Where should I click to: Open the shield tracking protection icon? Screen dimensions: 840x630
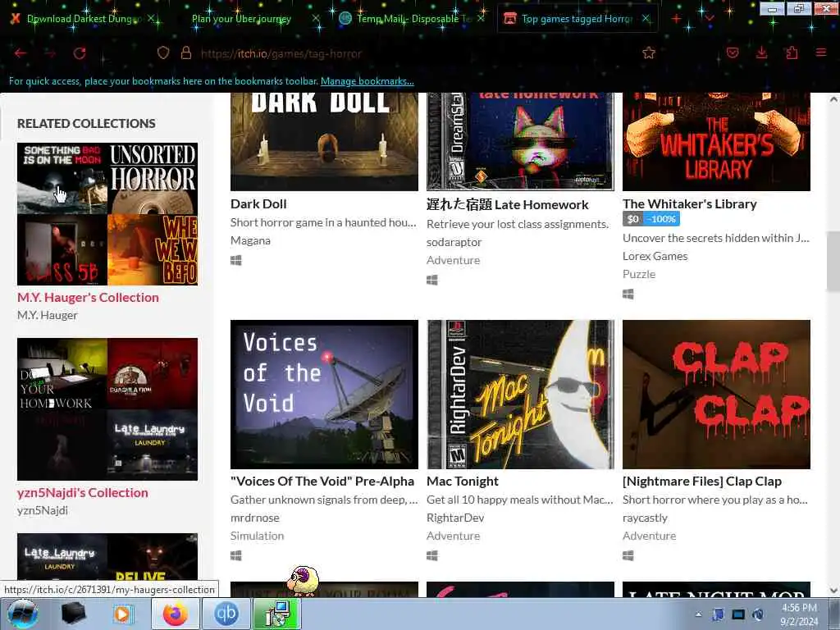click(163, 52)
